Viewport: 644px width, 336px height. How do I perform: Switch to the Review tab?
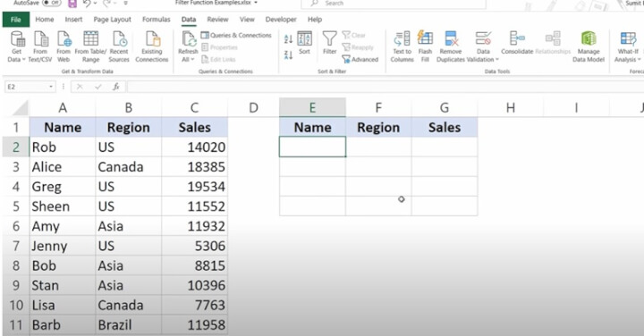[217, 20]
